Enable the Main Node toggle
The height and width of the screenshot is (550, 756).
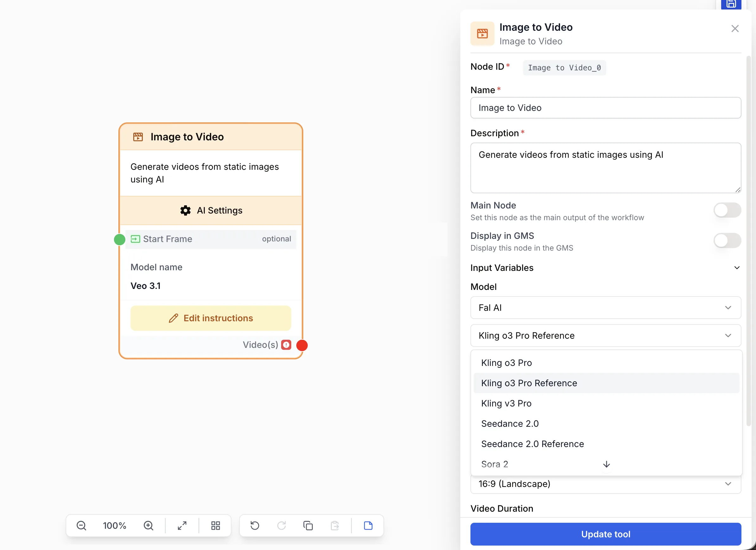[x=727, y=210]
